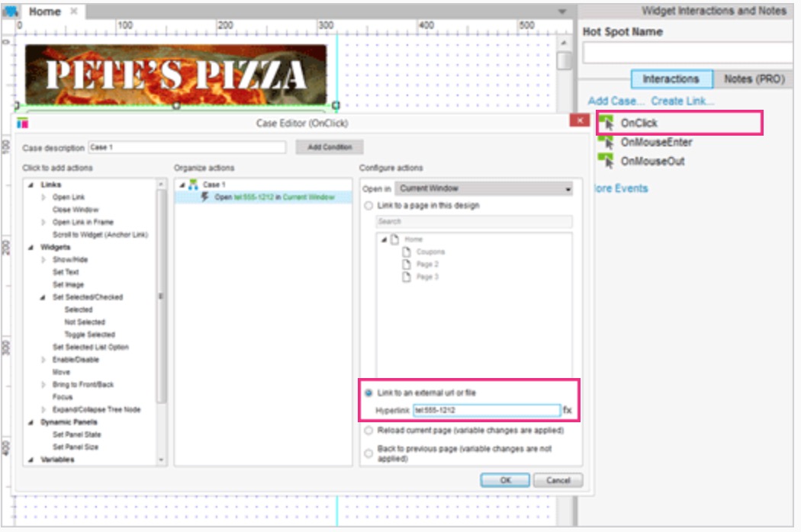Select Link to a page in this design
This screenshot has height=532, width=801.
(369, 206)
